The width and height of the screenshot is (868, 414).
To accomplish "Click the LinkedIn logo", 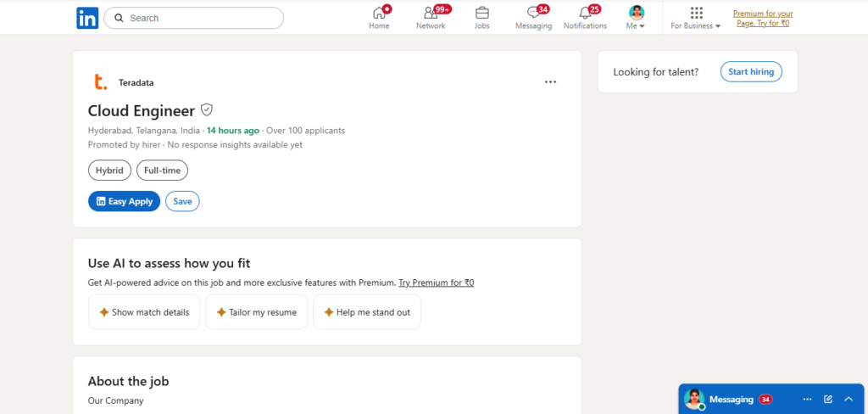I will (87, 18).
